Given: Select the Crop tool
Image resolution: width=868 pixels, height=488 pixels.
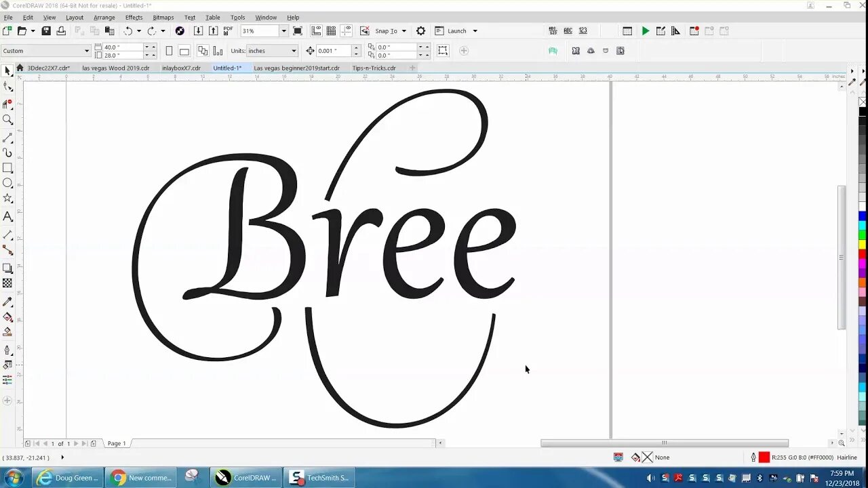Looking at the screenshot, I should tap(7, 104).
